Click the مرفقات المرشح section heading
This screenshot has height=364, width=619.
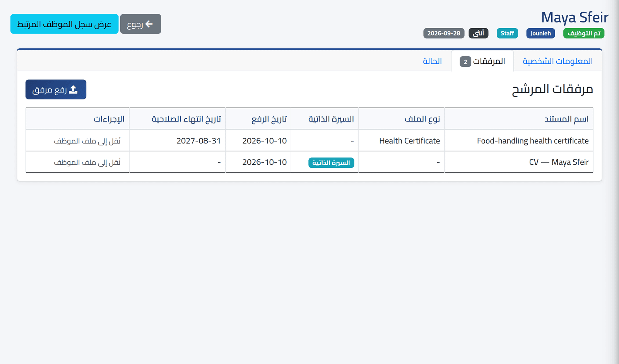click(552, 89)
